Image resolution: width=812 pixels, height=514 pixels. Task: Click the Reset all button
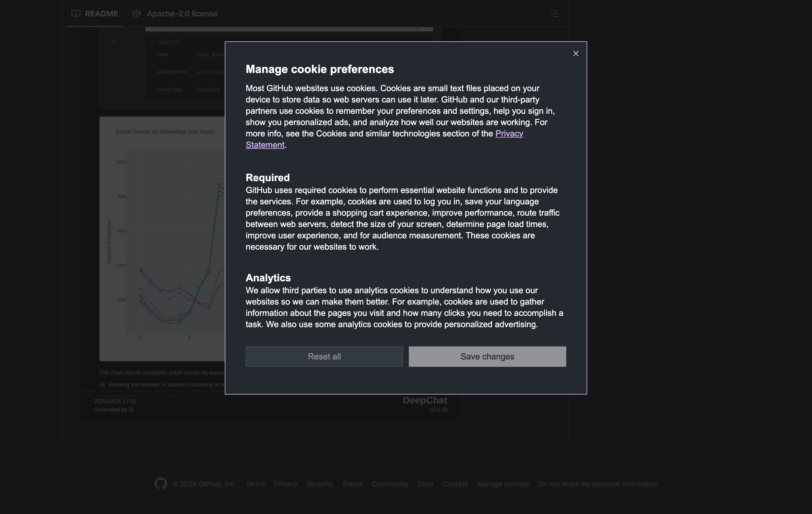pos(324,357)
